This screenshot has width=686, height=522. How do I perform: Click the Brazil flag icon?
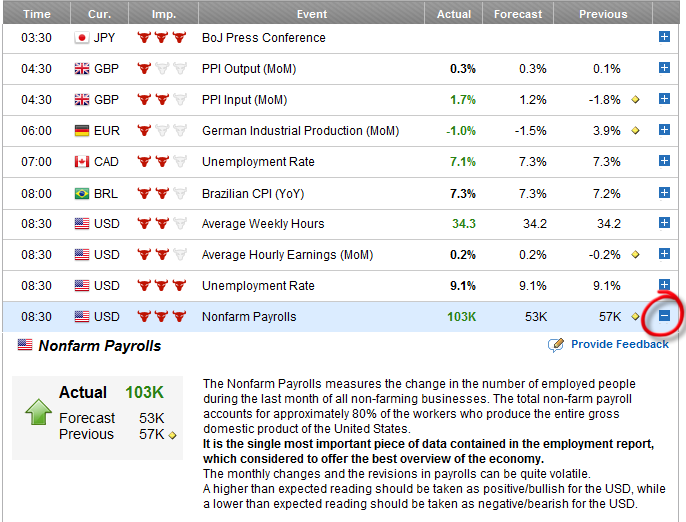81,193
